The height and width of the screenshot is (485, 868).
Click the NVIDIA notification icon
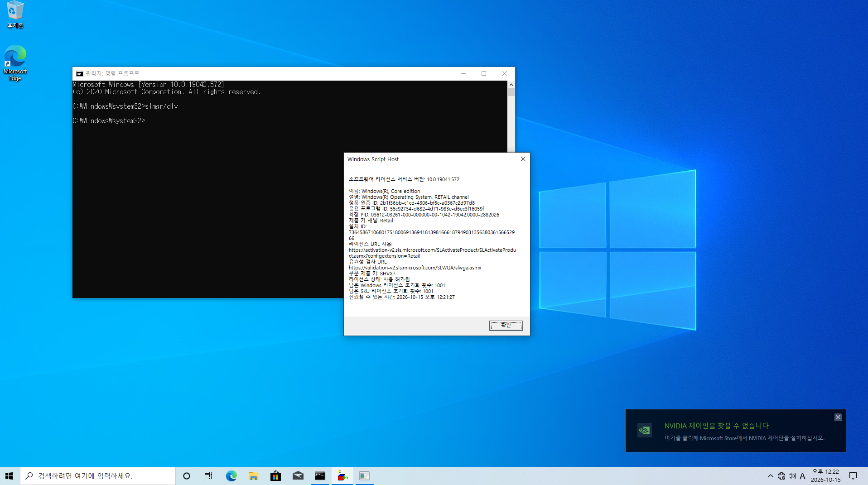click(644, 430)
